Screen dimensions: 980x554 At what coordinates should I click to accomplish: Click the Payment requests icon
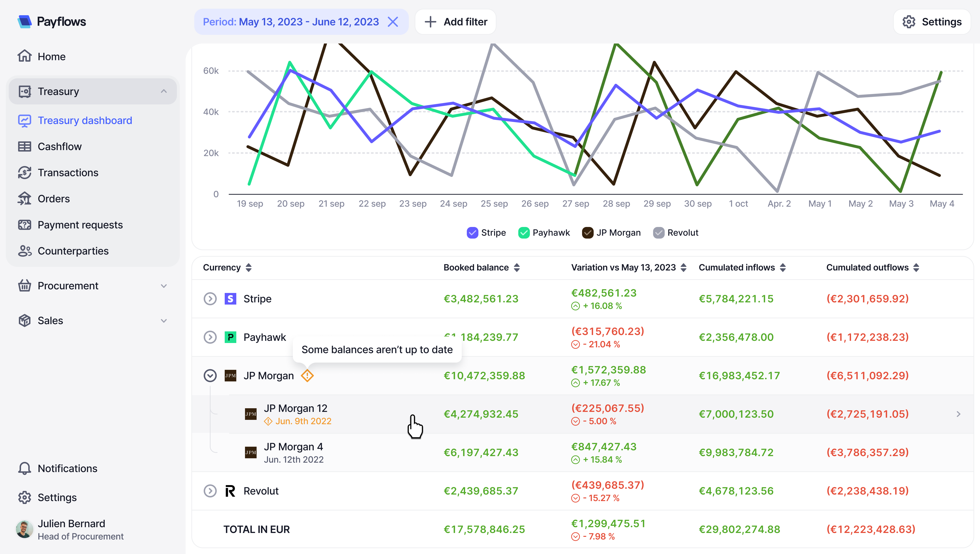(25, 225)
